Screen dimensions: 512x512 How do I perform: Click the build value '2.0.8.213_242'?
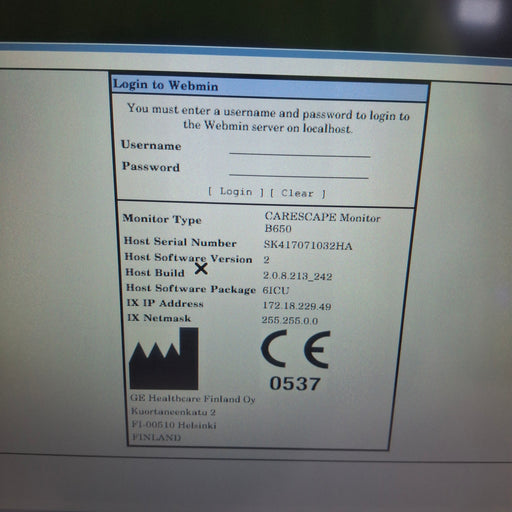(297, 276)
